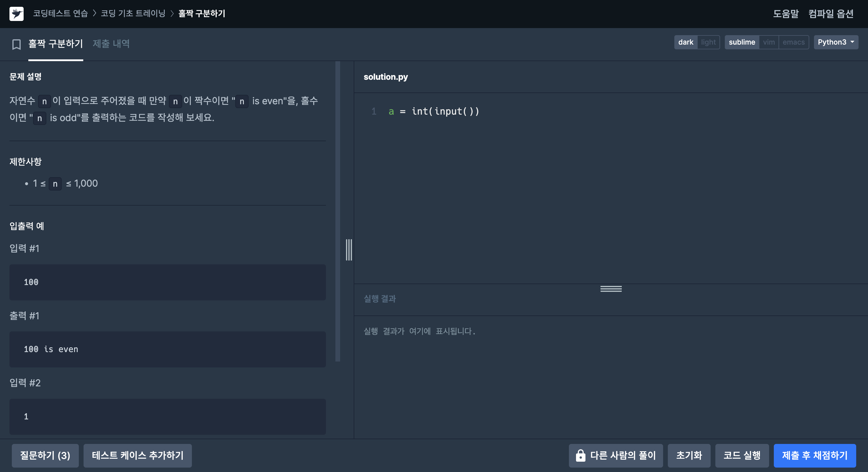Click the 제출 후 채점하기 button
The image size is (868, 472).
click(x=815, y=455)
